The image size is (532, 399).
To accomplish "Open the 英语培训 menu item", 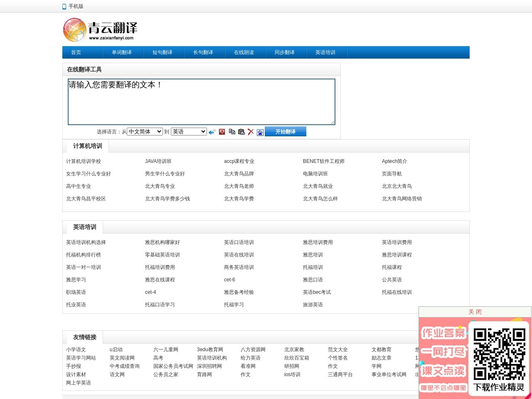I will pyautogui.click(x=326, y=52).
